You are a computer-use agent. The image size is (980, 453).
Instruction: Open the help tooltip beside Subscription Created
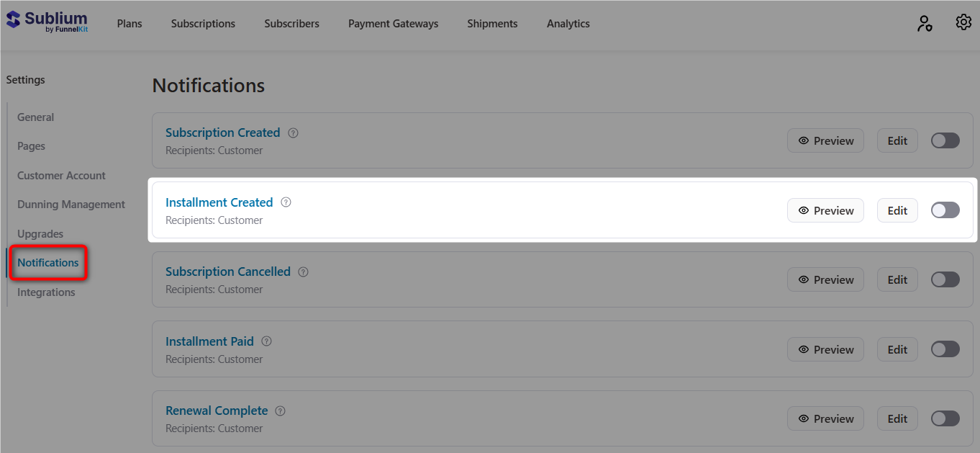click(x=293, y=133)
